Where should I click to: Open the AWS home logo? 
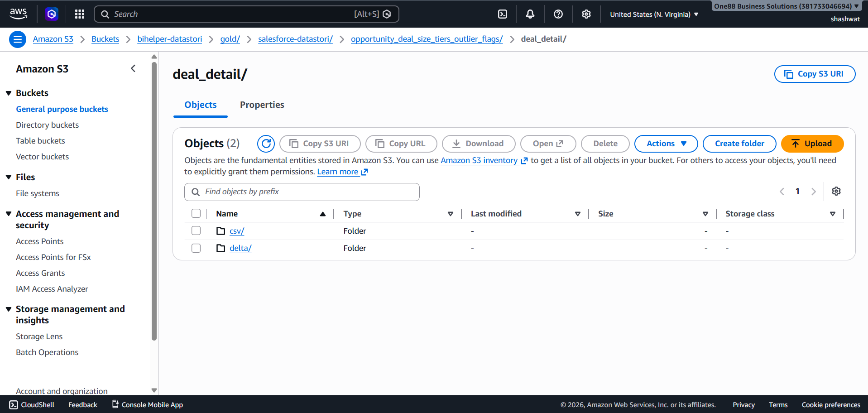pos(19,14)
